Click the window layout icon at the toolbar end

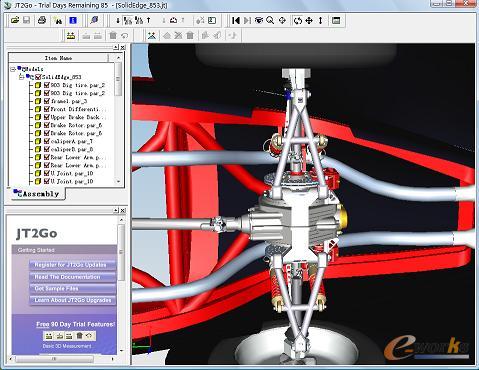(x=336, y=21)
